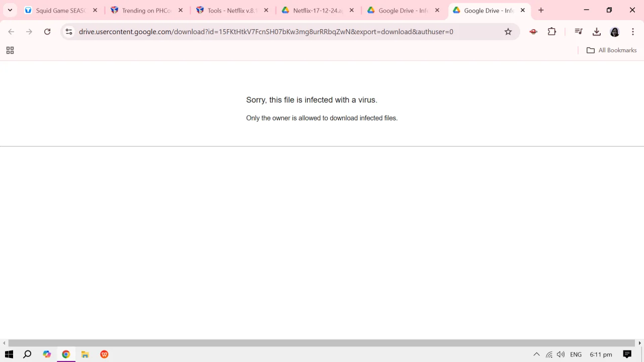Switch to the first Google Drive tab
This screenshot has width=644, height=362.
404,10
